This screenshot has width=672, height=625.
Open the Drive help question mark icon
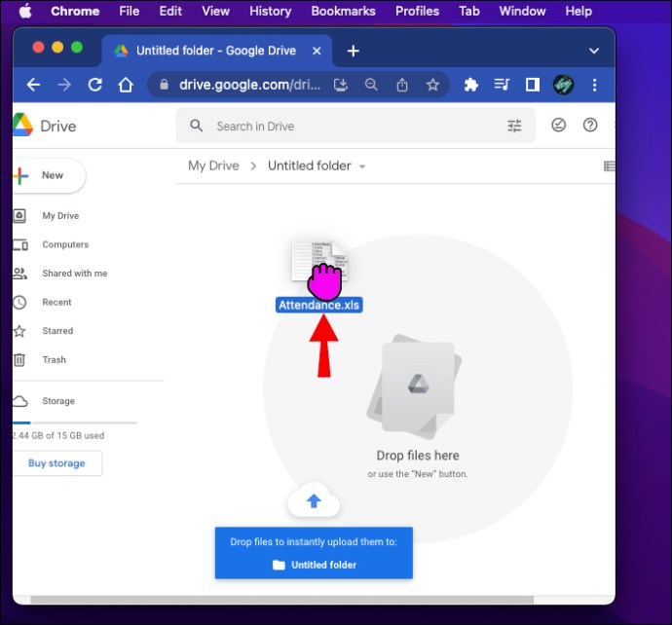[590, 125]
